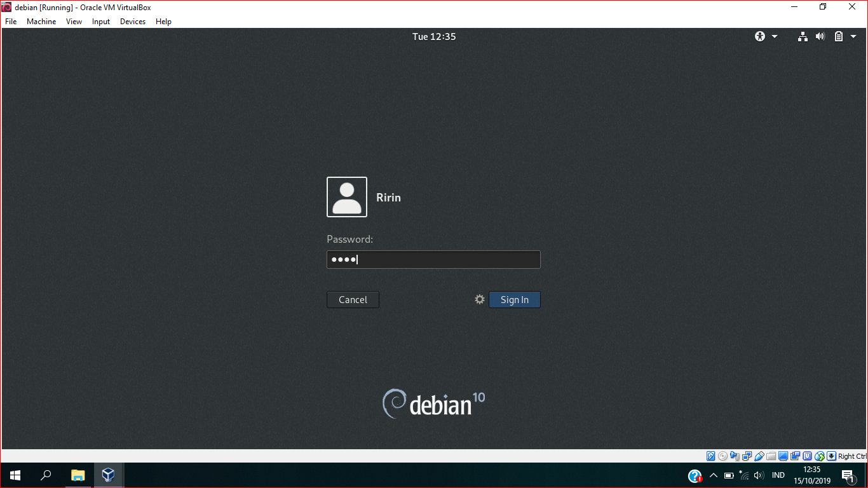The width and height of the screenshot is (868, 488).
Task: Open File Explorer from the taskbar
Action: 78,475
